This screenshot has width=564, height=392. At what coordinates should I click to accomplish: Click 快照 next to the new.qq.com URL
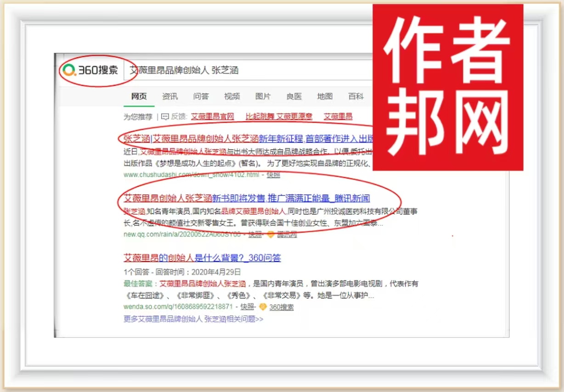(x=255, y=235)
